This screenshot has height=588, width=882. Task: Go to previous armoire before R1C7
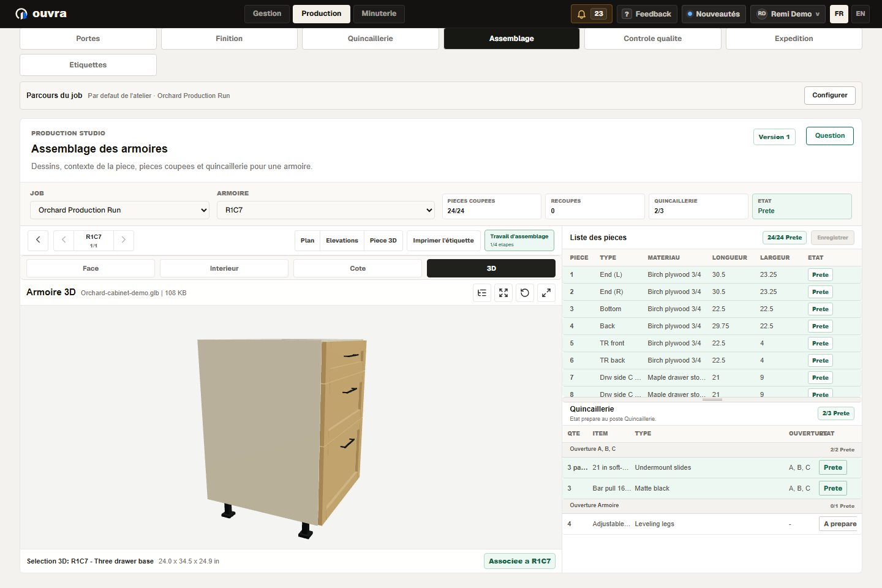pos(64,240)
